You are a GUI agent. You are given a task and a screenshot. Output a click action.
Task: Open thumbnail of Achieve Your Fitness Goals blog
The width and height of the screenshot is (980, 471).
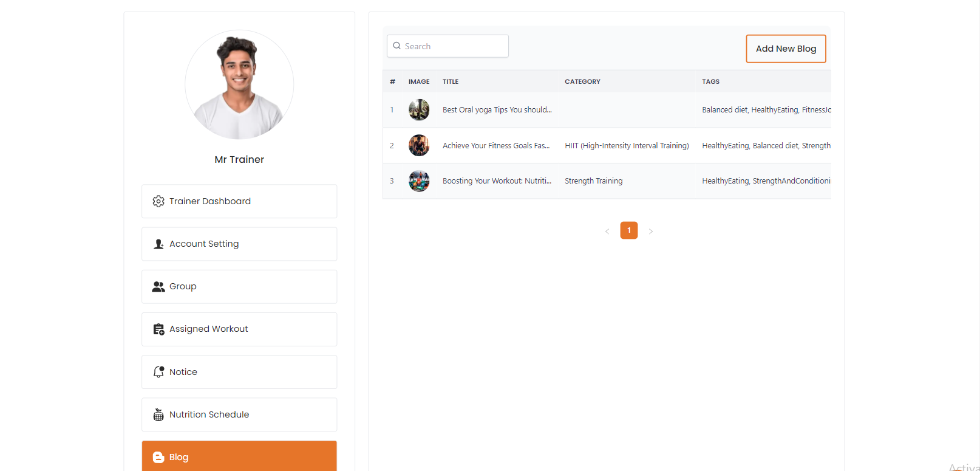point(419,145)
